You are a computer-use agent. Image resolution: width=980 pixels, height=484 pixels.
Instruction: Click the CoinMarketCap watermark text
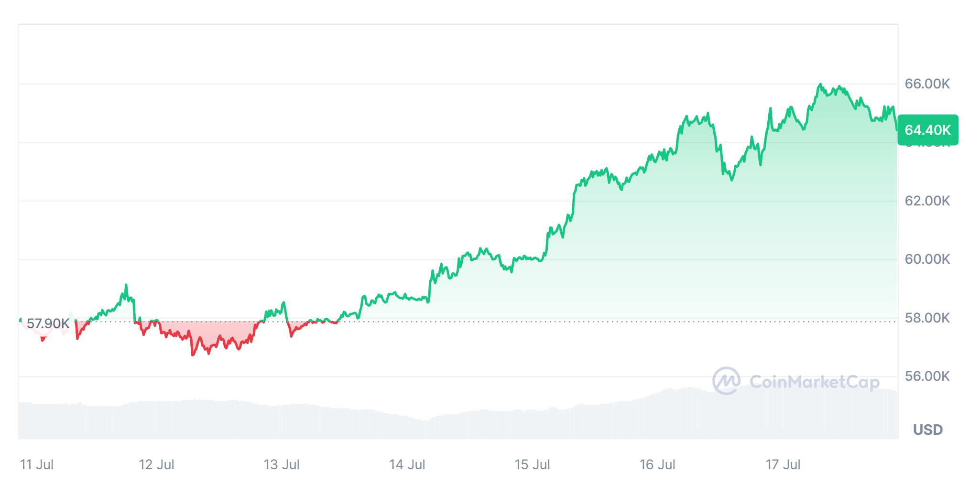click(x=814, y=382)
